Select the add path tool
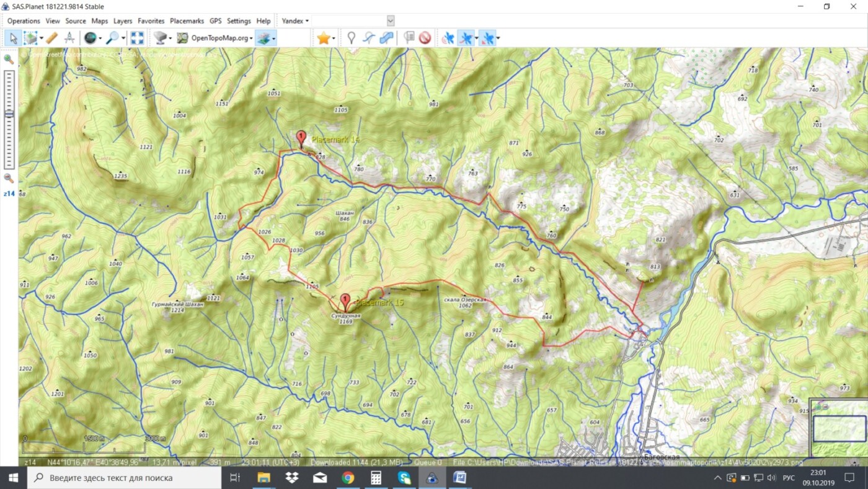 pos(369,38)
